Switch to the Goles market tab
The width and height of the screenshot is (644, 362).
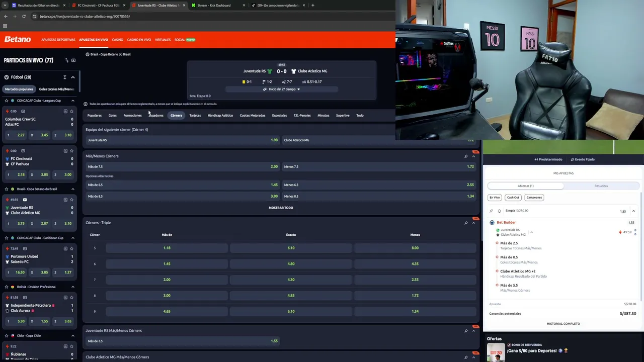tap(113, 115)
